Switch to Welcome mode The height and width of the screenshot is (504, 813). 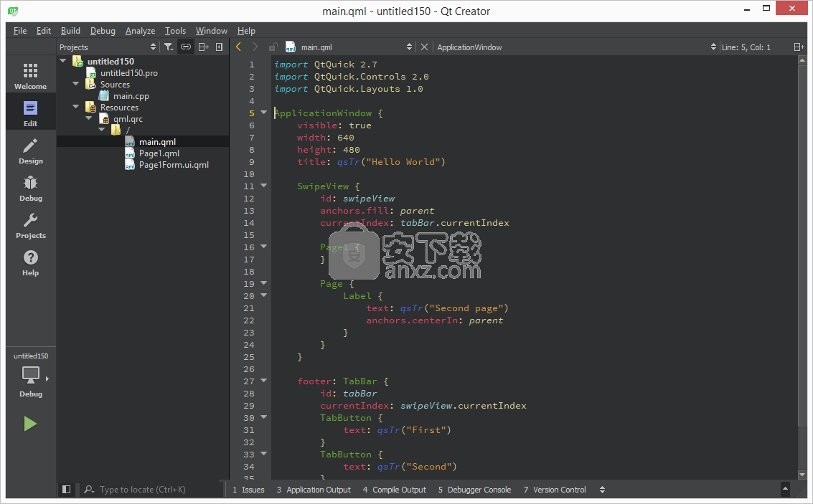tap(31, 75)
